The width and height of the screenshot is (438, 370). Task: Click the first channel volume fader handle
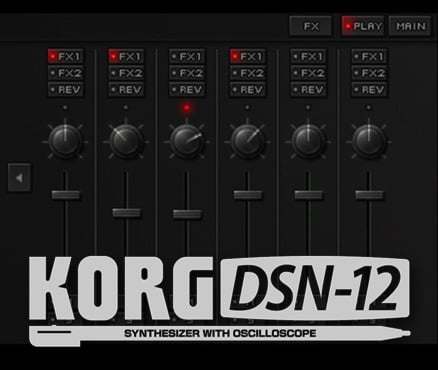pos(66,195)
